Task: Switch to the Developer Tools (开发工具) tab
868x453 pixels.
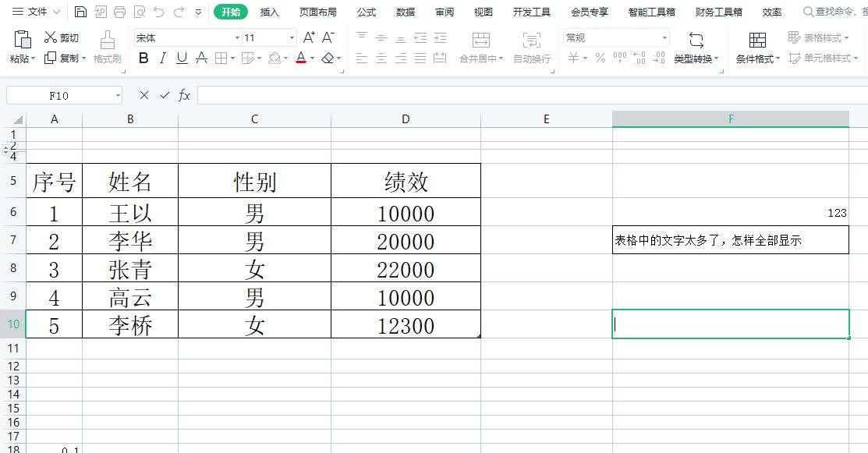Action: pyautogui.click(x=531, y=12)
